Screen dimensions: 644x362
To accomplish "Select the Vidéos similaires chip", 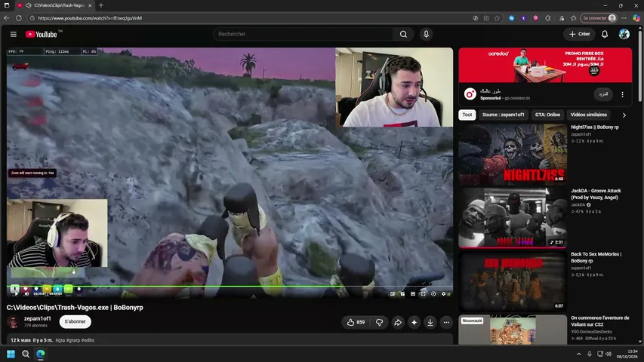I will [589, 115].
